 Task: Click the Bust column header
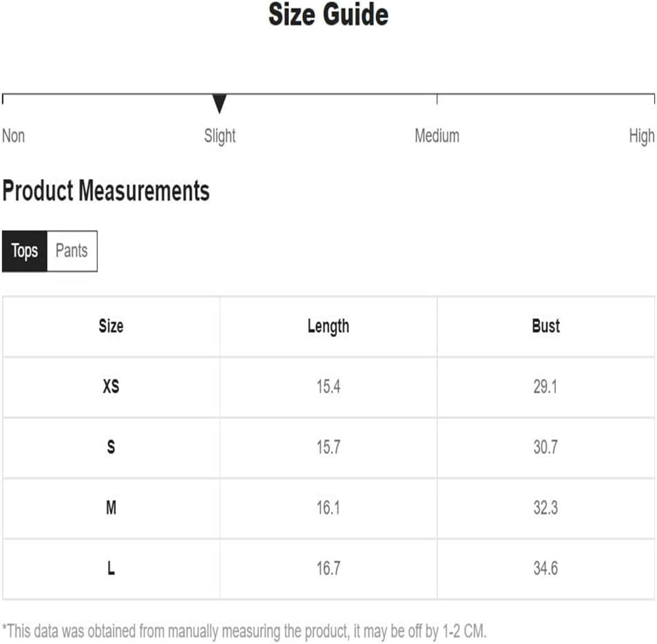coord(546,326)
